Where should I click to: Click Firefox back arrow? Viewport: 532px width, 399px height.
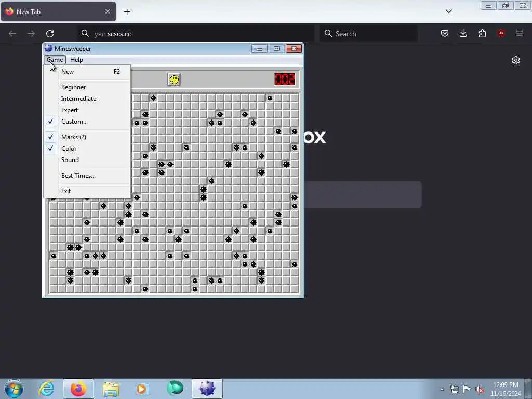pos(12,34)
